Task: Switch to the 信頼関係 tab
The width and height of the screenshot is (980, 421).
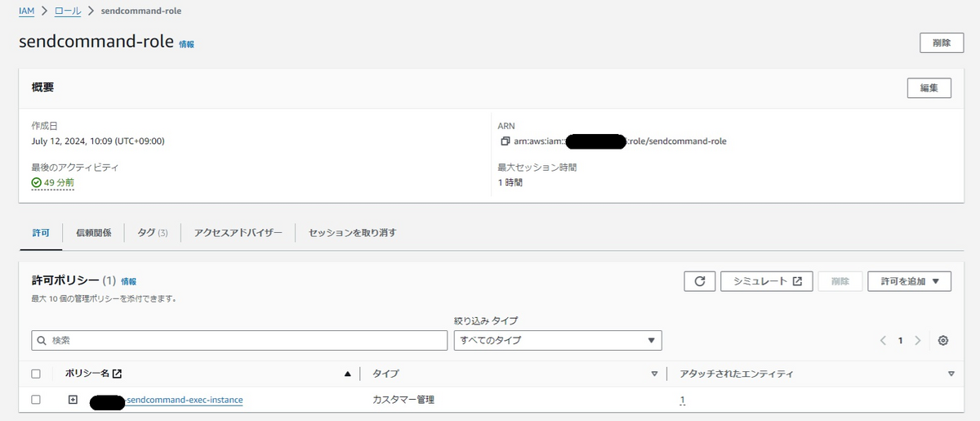Action: [x=93, y=233]
